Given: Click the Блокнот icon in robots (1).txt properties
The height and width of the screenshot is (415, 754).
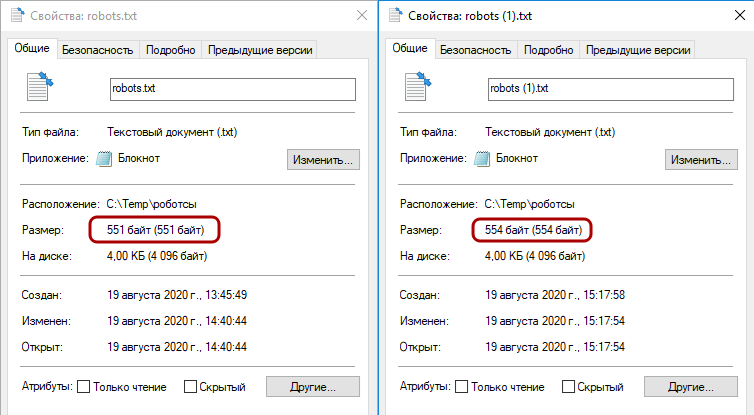Looking at the screenshot, I should (x=485, y=158).
